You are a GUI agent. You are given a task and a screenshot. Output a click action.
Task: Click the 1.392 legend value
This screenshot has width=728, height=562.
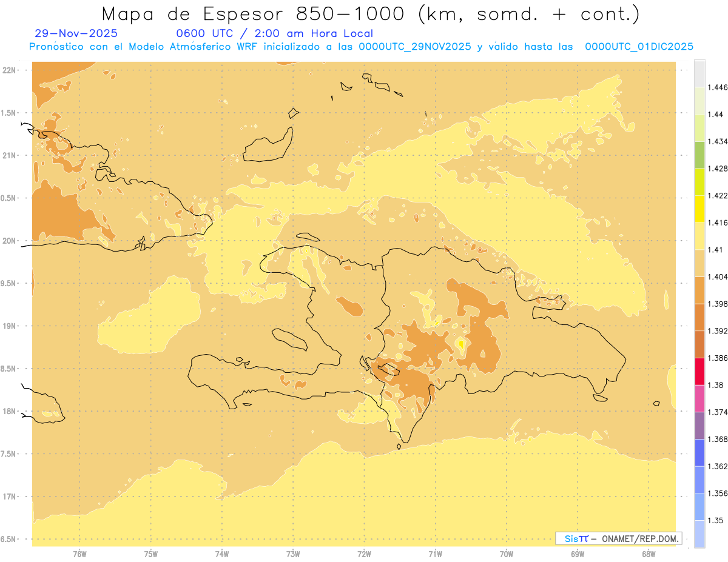(717, 331)
